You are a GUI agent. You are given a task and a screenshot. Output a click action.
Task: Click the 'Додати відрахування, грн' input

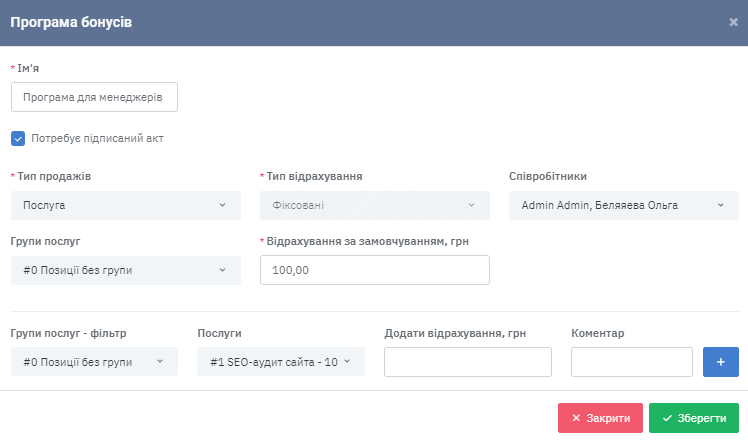467,362
